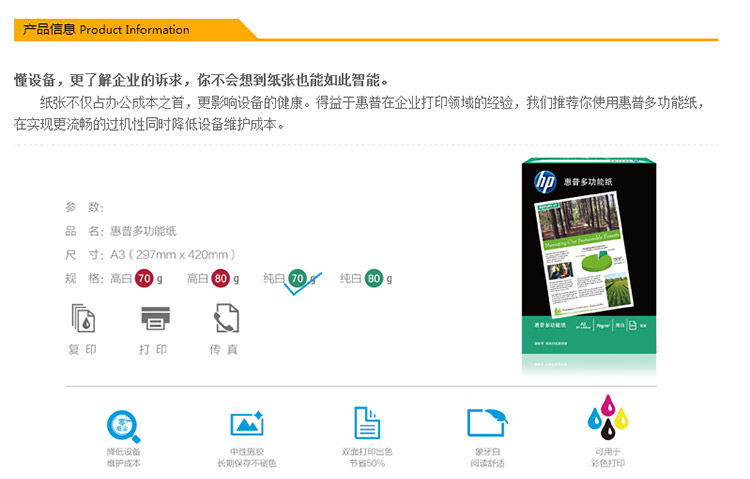Viewport: 750px width, 479px height.
Task: Select the checked 纯白 70g option
Action: (x=297, y=278)
